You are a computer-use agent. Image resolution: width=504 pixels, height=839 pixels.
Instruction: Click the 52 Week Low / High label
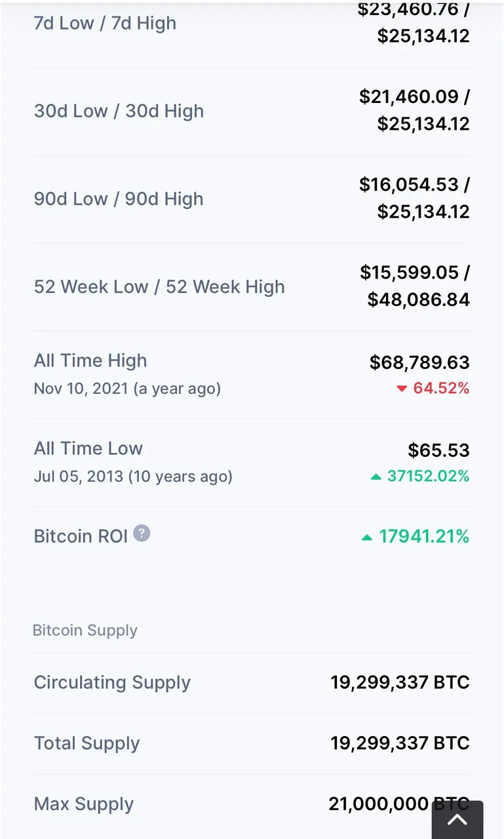pyautogui.click(x=159, y=287)
